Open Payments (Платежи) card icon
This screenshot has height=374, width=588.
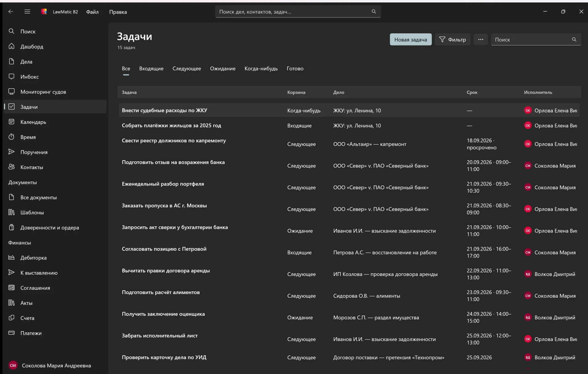coord(11,333)
